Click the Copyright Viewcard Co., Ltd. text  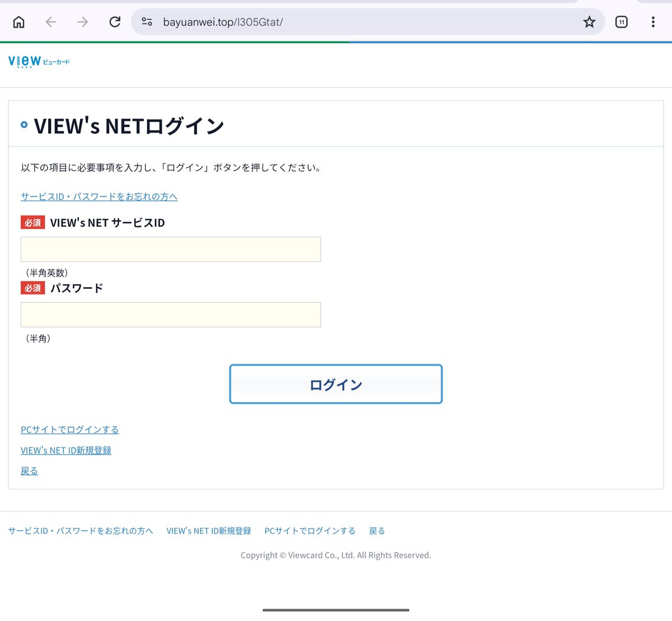(336, 555)
